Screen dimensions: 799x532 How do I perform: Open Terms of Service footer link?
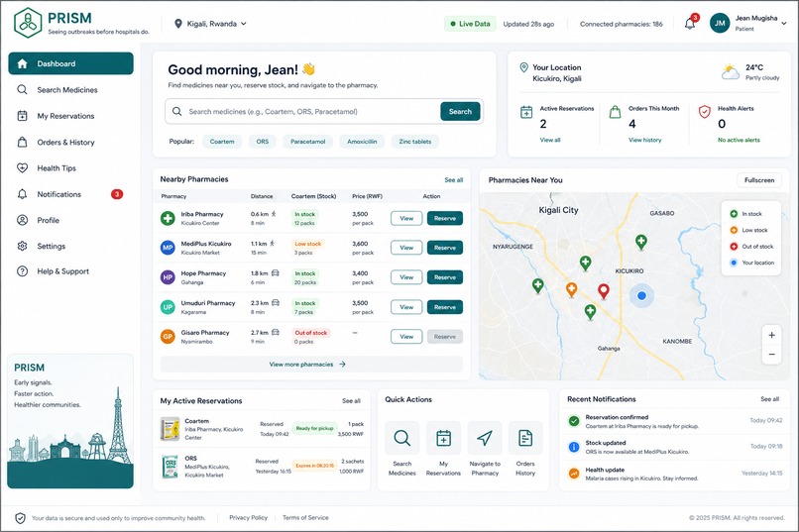click(305, 518)
